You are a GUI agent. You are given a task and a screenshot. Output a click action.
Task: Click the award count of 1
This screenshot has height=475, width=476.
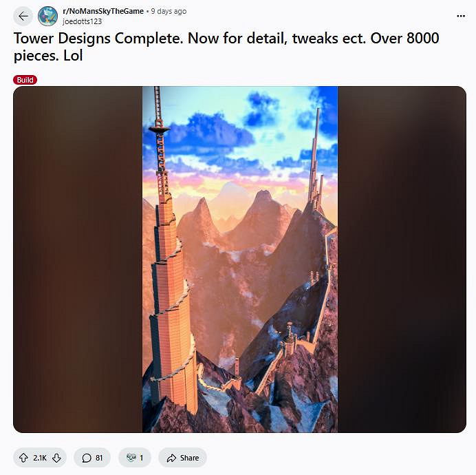tap(142, 458)
